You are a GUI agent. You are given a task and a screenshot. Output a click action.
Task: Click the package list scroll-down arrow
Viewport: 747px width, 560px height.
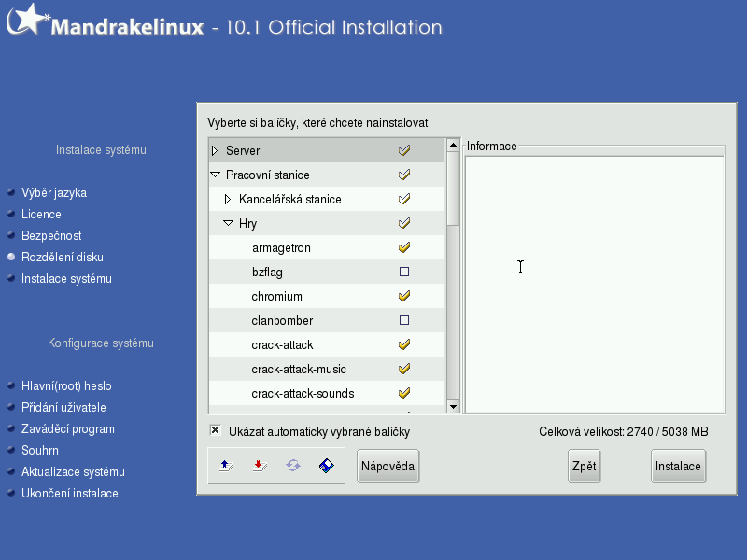tap(453, 407)
